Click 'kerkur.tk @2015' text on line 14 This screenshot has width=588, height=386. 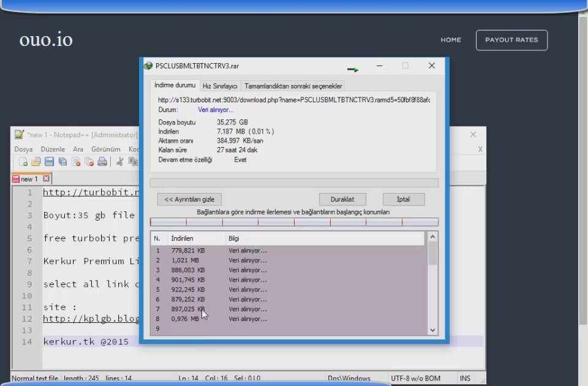[86, 341]
